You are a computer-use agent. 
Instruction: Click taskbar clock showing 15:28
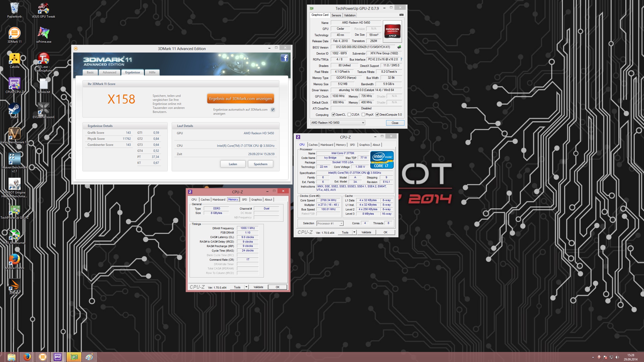(631, 357)
